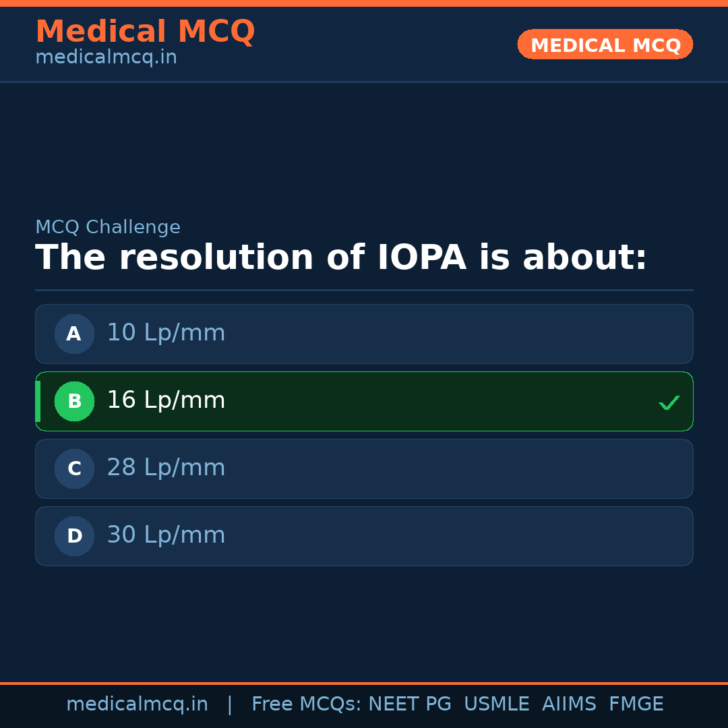Select the 10 Lp/mm answer option
Screen dimensions: 728x728
pyautogui.click(x=364, y=334)
